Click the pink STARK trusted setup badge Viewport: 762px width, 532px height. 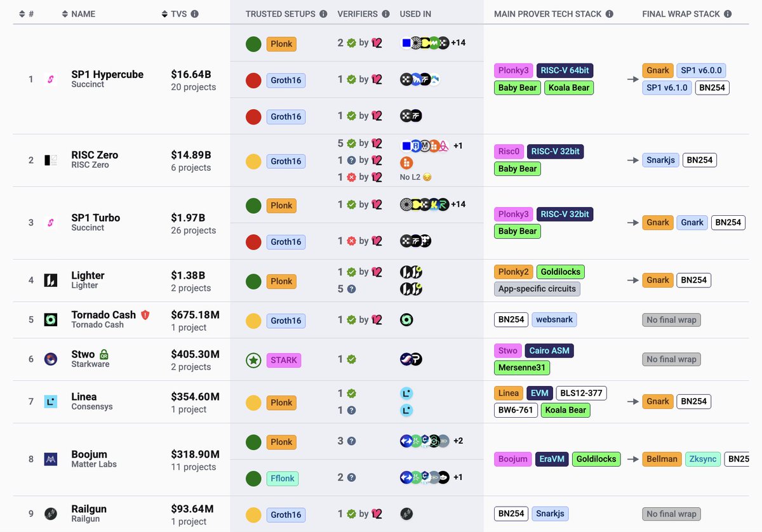[x=284, y=360]
